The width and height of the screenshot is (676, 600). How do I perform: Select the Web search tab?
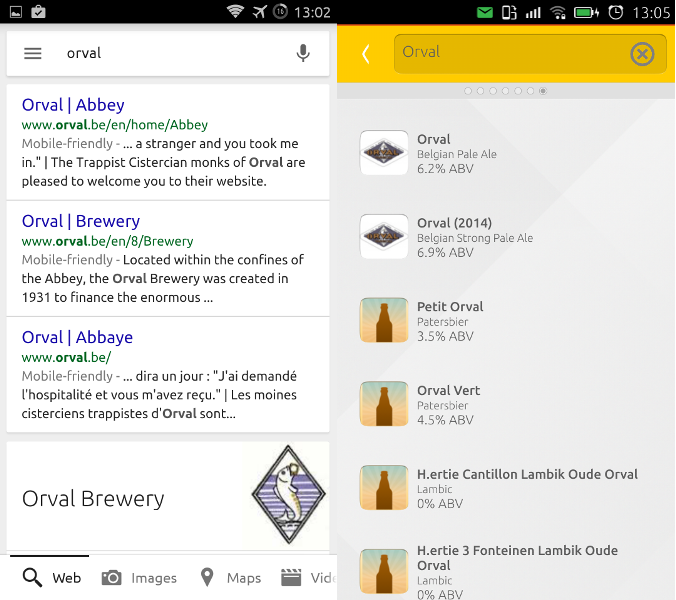coord(52,578)
